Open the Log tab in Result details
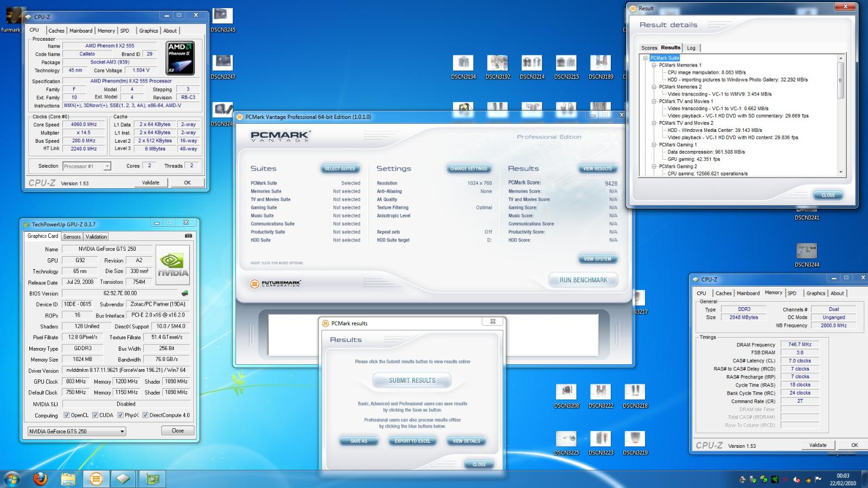Viewport: 868px width, 488px height. pyautogui.click(x=691, y=48)
